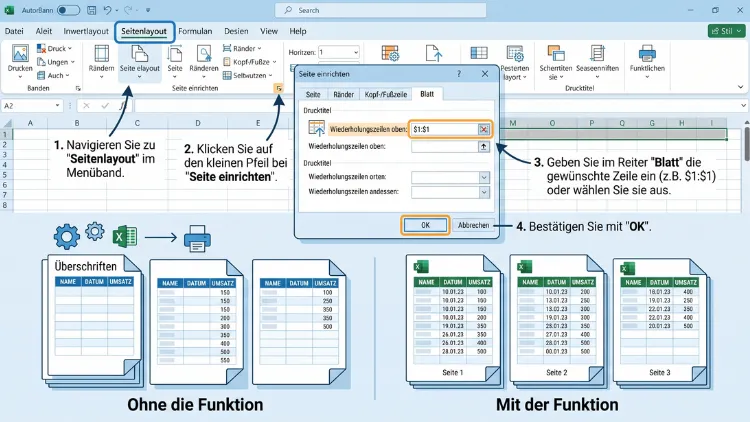
Task: Expand the formula bar chevron
Action: 743,106
